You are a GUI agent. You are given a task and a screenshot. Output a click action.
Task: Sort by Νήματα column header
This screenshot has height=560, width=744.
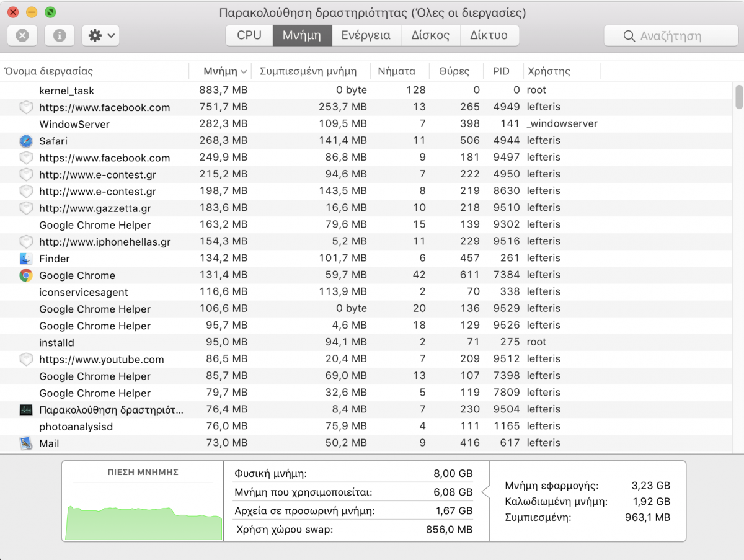click(x=399, y=71)
